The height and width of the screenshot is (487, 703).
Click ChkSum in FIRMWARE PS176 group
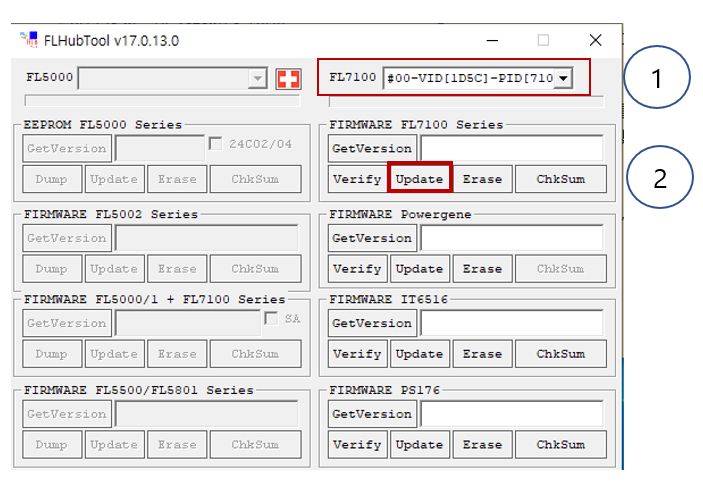point(561,444)
